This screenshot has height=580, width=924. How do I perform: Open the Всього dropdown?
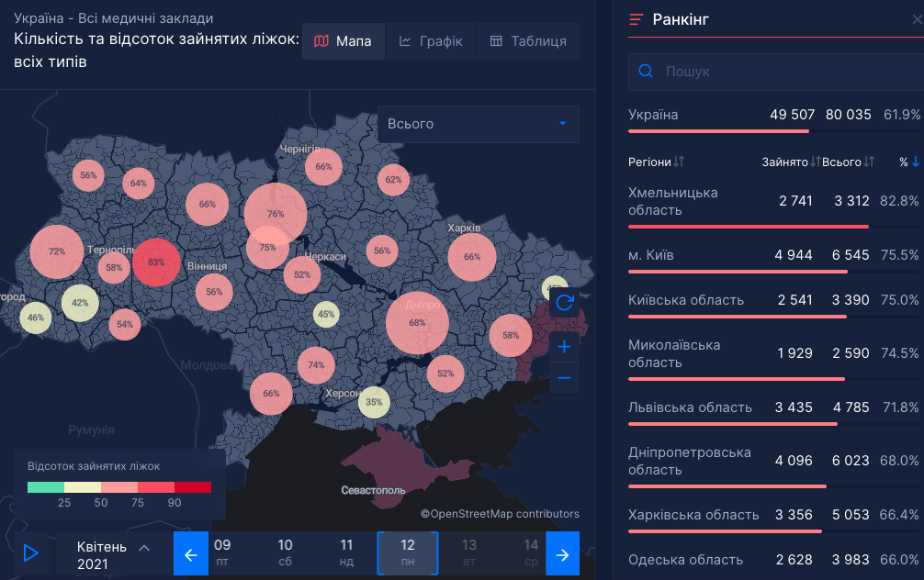(478, 124)
